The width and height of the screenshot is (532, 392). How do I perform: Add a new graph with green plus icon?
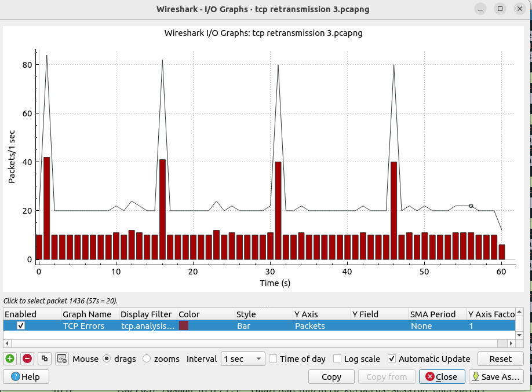[x=10, y=359]
